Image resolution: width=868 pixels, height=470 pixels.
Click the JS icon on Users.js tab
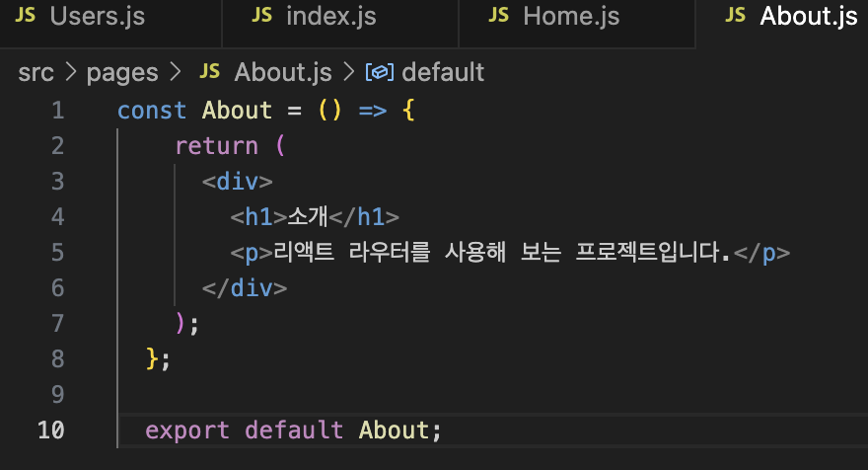point(26,16)
